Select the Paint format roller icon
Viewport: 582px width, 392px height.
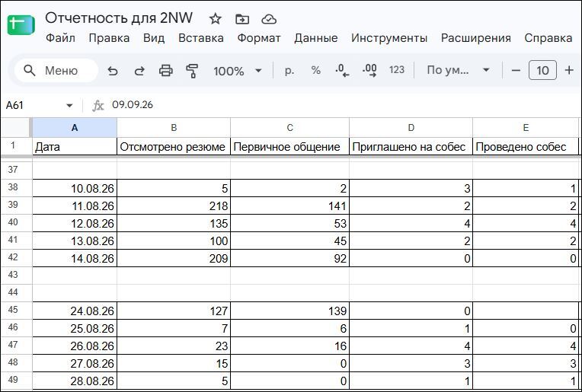(x=192, y=71)
